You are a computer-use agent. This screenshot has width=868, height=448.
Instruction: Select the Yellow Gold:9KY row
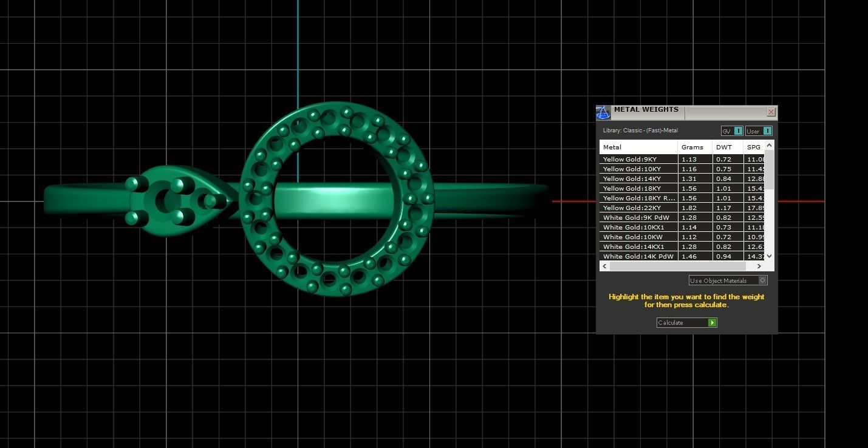(x=682, y=159)
